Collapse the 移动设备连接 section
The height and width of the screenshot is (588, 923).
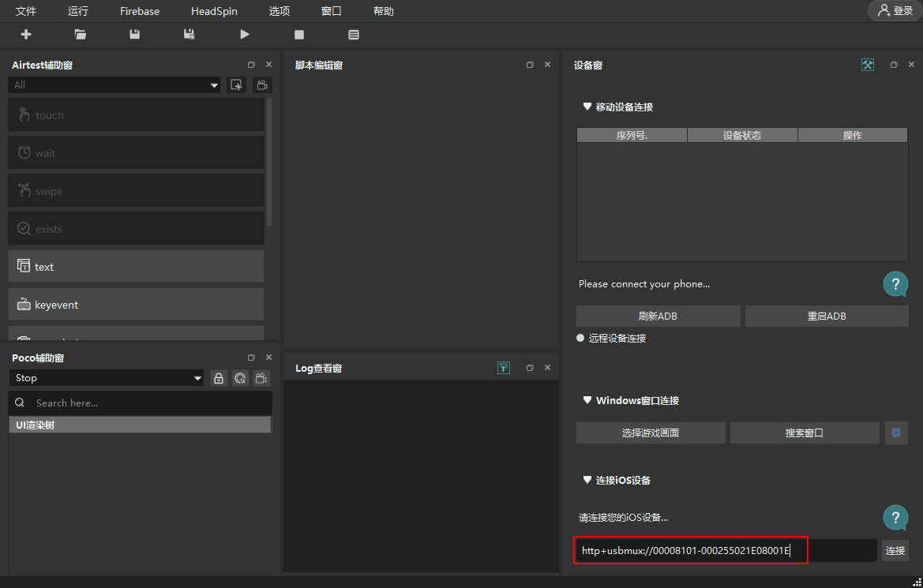(587, 107)
